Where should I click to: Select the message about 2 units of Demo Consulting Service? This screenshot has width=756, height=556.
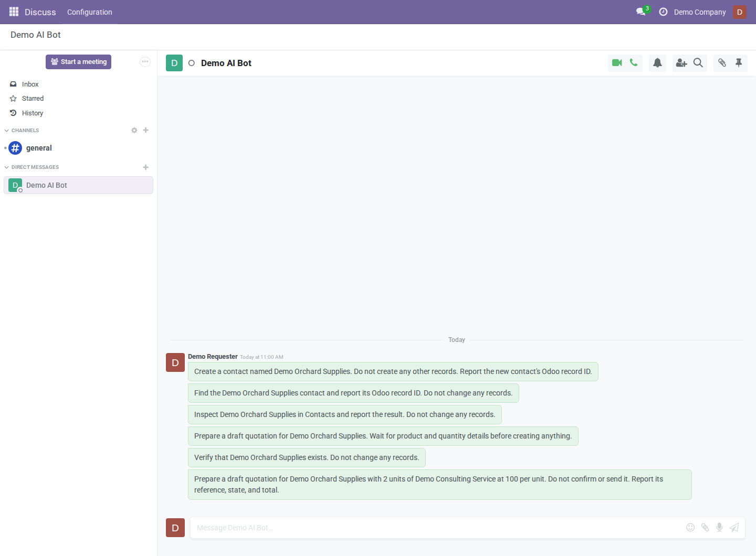coord(440,485)
